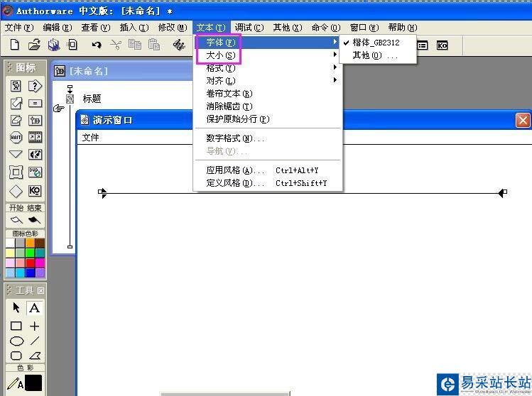Open the 文件(F) menu in main menu bar

[19, 28]
